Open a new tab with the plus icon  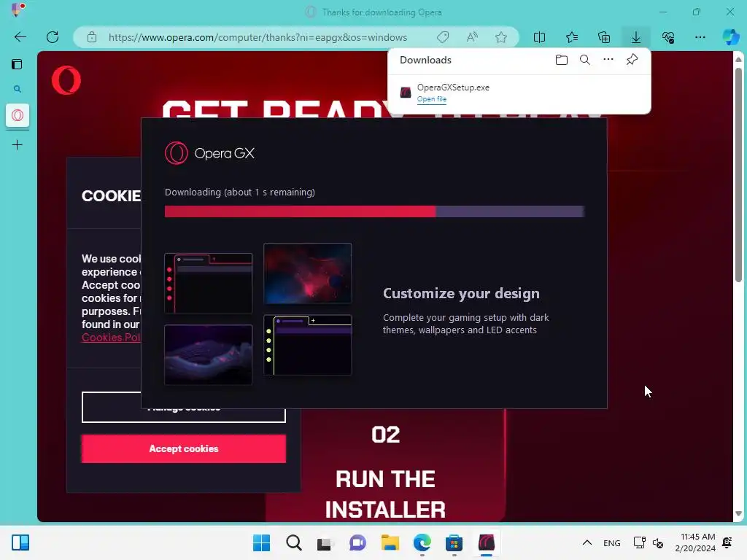pos(18,145)
